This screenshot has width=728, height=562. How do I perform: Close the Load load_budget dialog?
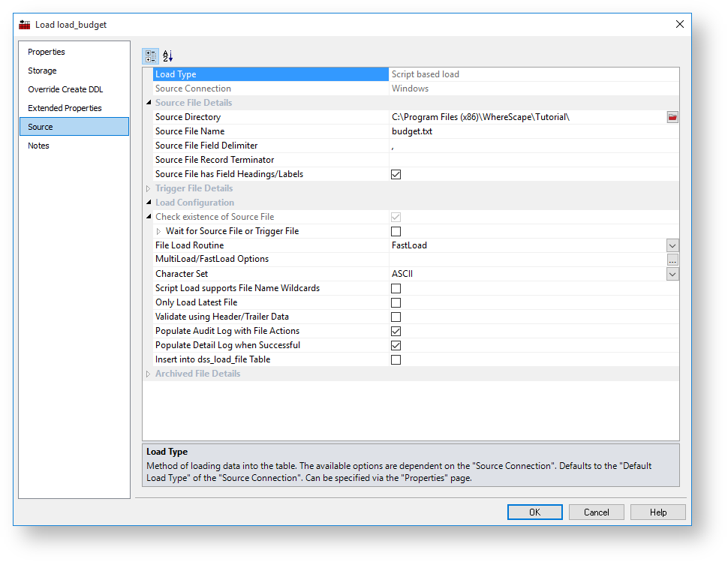pos(680,24)
